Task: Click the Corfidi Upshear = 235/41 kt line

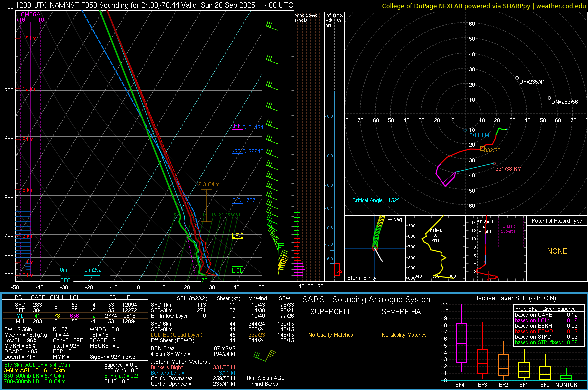Action: (x=193, y=384)
